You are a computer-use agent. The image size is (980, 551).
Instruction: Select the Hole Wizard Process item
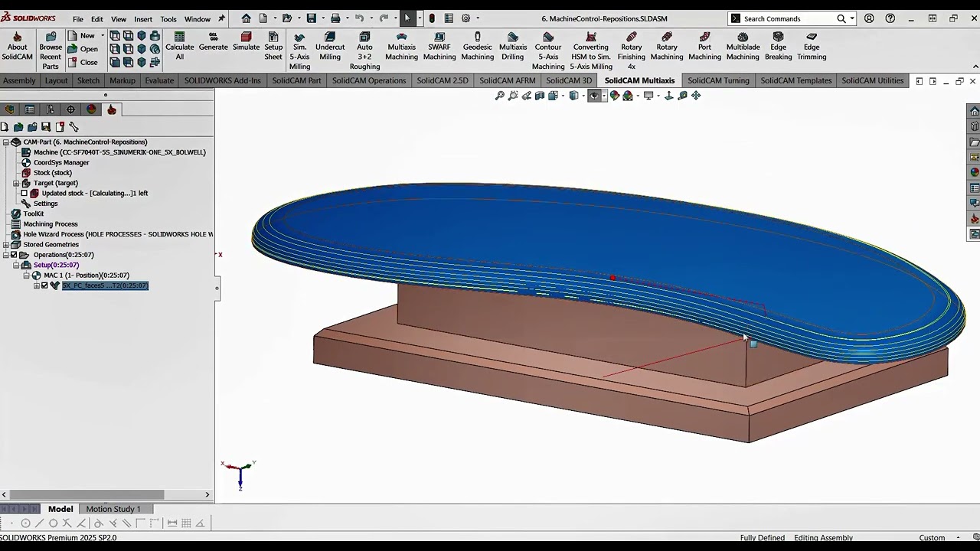112,234
